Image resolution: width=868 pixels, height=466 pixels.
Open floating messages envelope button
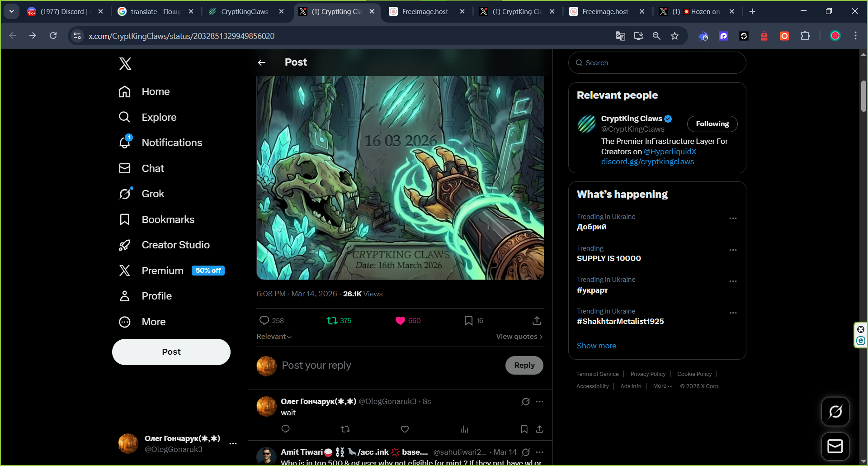(835, 447)
